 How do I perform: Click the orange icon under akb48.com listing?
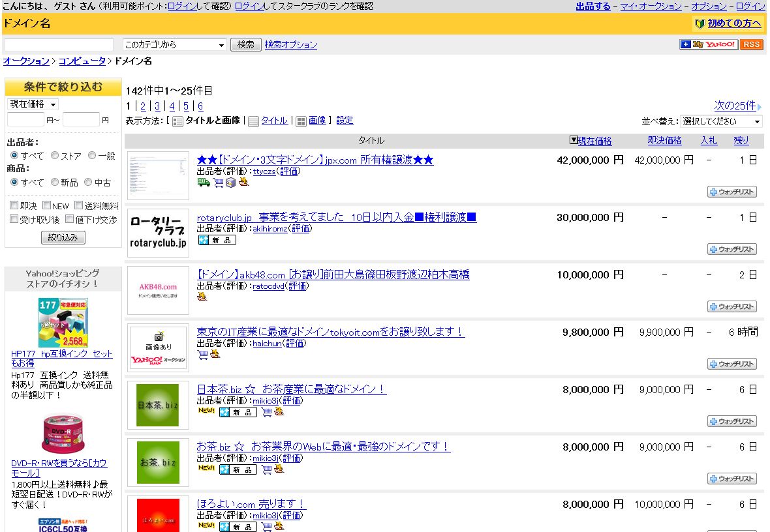click(202, 297)
